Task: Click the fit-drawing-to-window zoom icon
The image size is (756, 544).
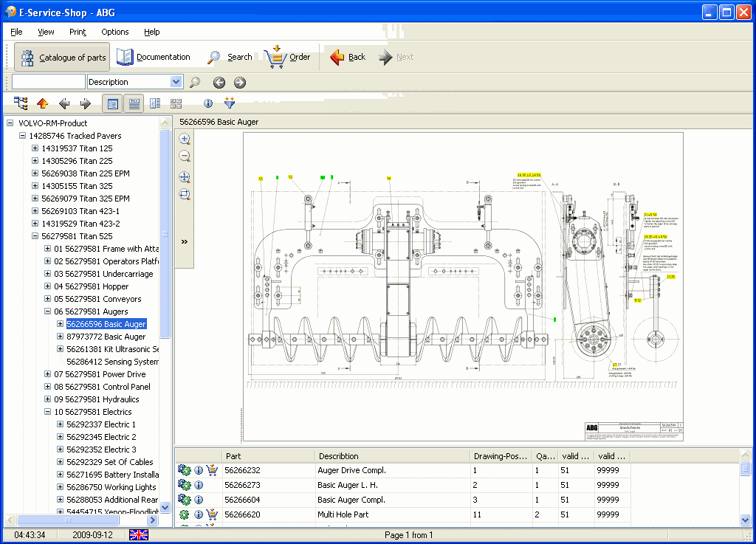Action: [185, 177]
